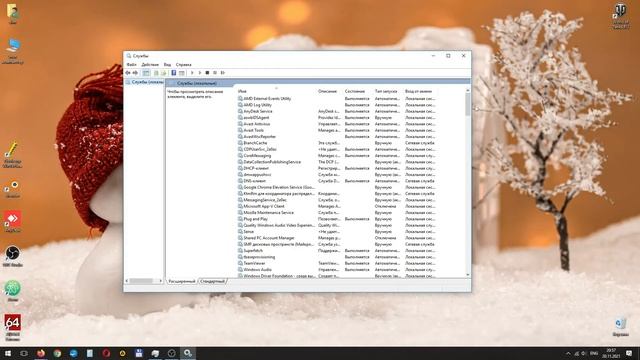The height and width of the screenshot is (360, 640).
Task: Select the DNS-клиент service row
Action: 337,181
